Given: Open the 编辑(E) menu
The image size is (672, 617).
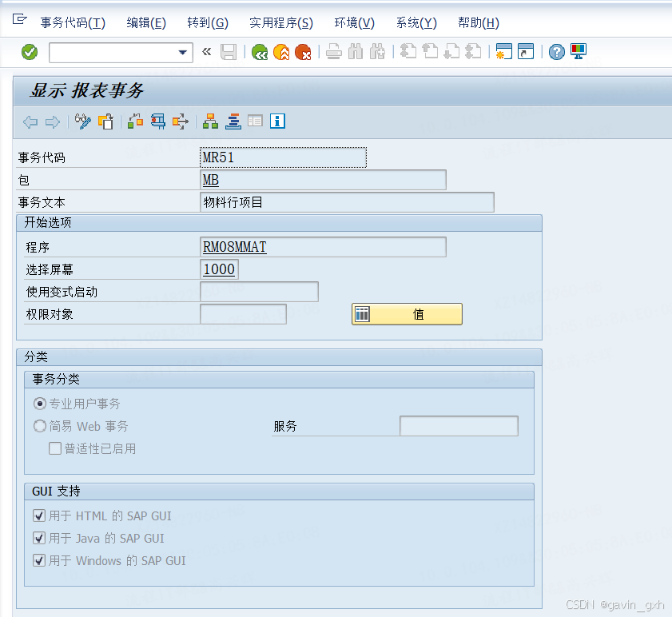Looking at the screenshot, I should 146,22.
